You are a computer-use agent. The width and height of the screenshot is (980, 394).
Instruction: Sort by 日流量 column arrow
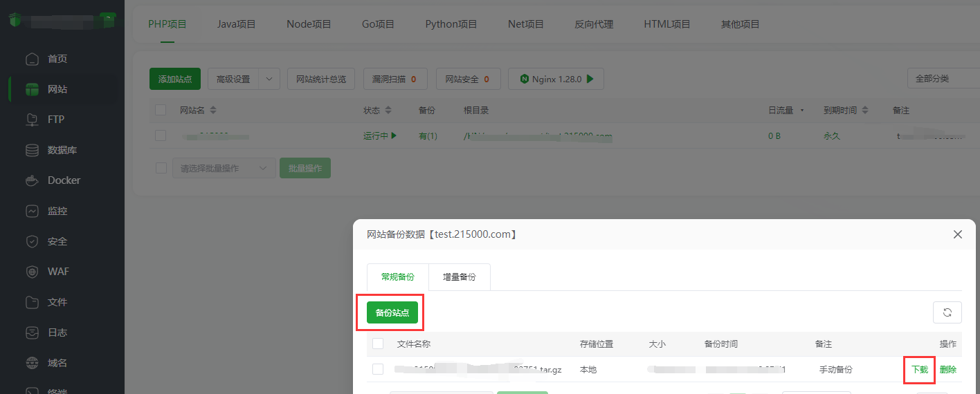click(802, 111)
